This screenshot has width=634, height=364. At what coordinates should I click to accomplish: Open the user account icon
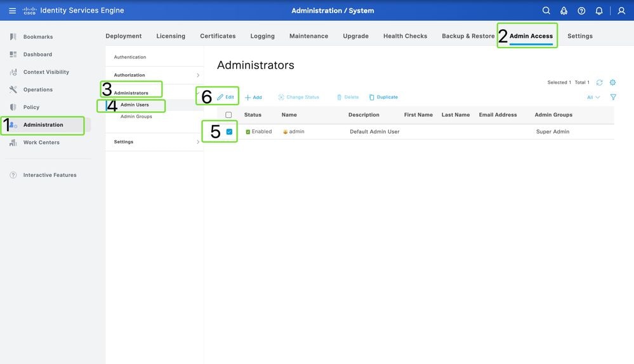621,11
